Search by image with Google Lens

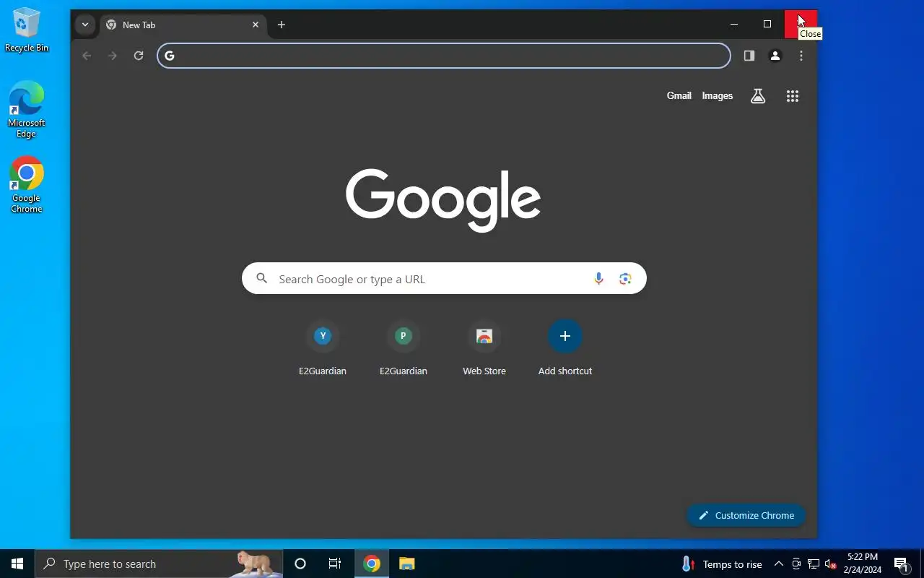click(x=625, y=279)
